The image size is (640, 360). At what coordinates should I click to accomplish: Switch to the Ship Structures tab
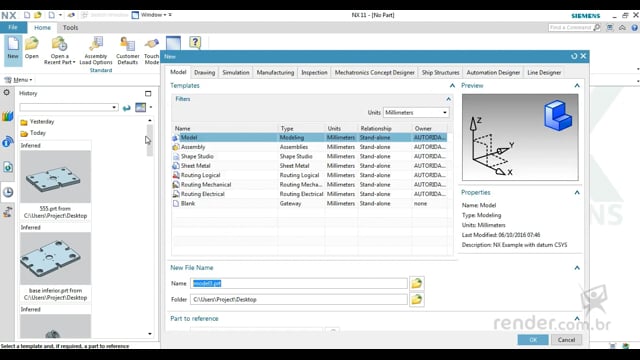[440, 72]
